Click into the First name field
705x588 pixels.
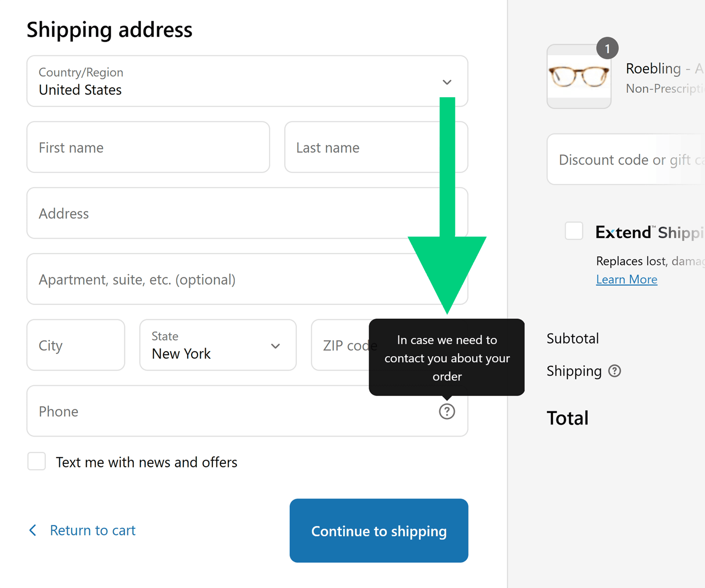(x=148, y=147)
